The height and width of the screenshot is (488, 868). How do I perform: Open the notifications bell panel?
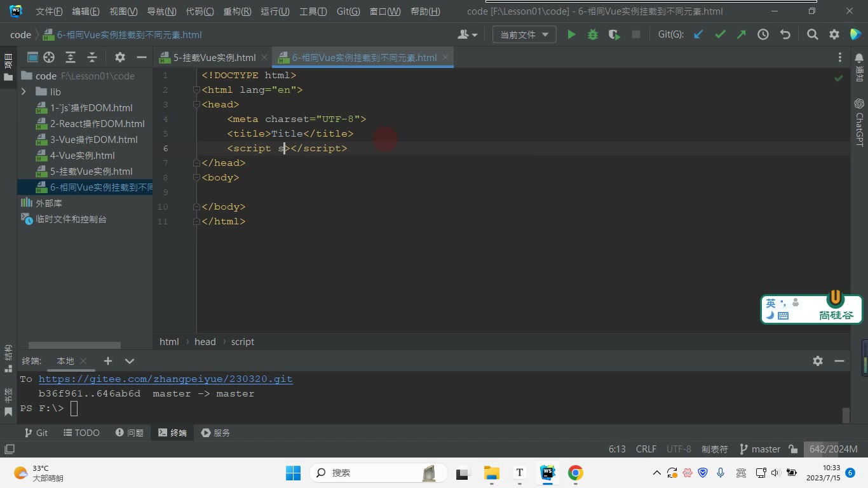coord(859,58)
